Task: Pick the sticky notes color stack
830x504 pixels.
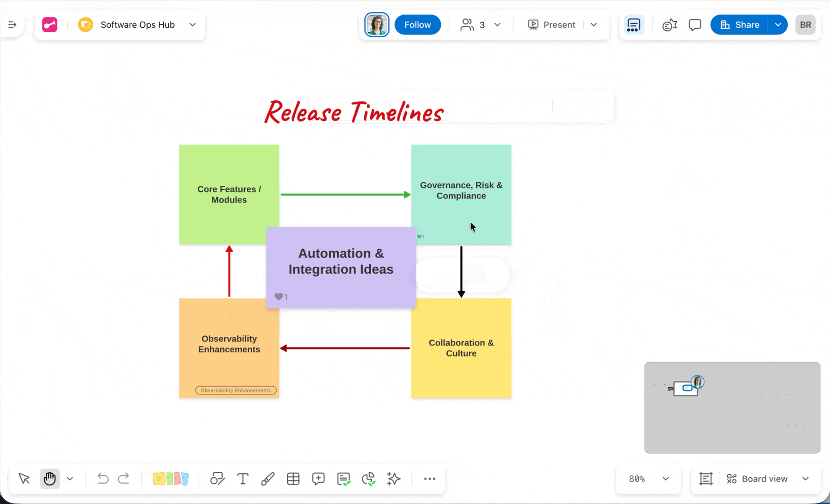Action: [171, 479]
